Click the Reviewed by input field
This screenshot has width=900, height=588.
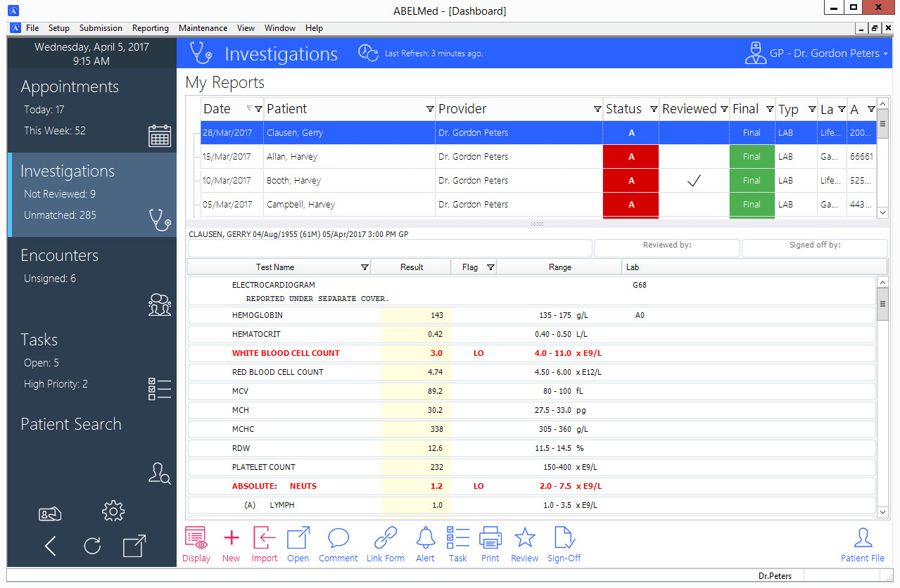coord(666,248)
